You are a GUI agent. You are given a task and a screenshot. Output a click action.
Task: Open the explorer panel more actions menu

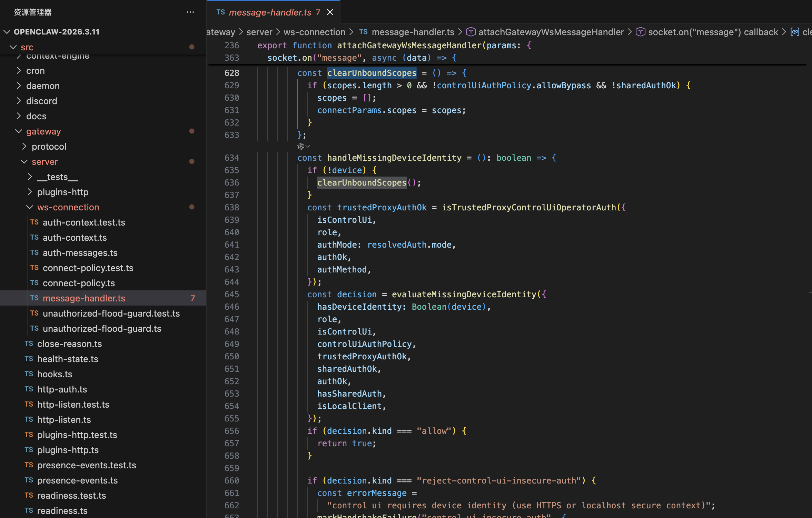point(190,12)
